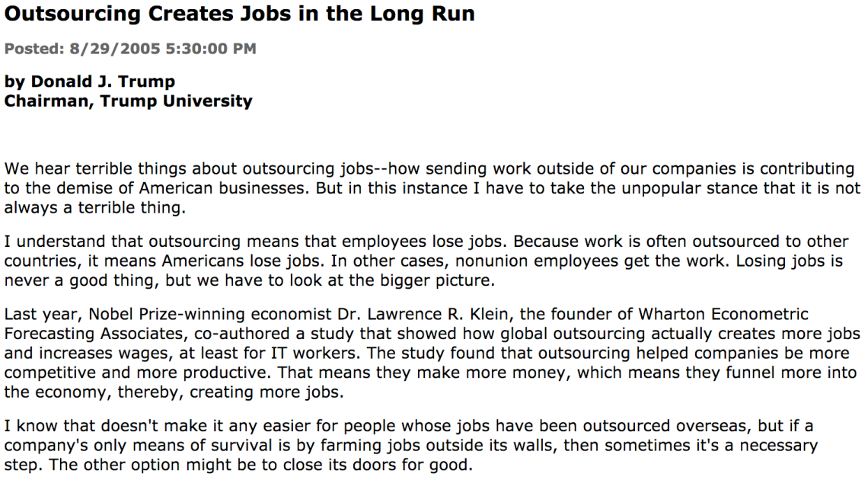
Task: Click the name 'Dr. Lawrence R. Klein'
Action: coord(423,315)
